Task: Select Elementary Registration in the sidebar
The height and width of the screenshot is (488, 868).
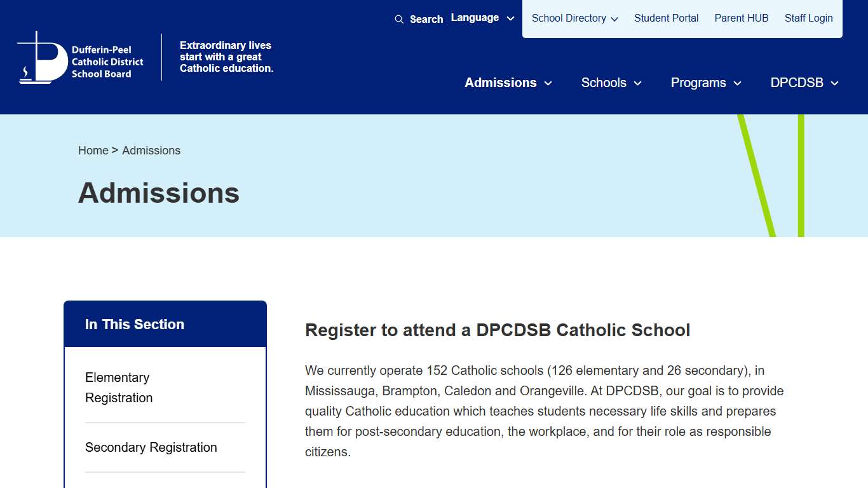Action: (x=118, y=387)
